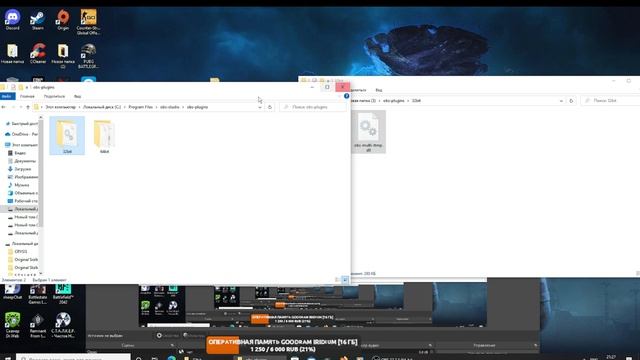Launch the PUBG Battlegrounds desktop shortcut
The height and width of the screenshot is (360, 640).
tap(88, 56)
